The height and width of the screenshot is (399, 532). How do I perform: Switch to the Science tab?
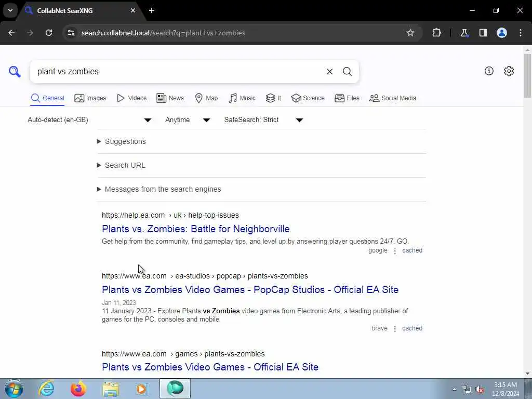pyautogui.click(x=308, y=98)
